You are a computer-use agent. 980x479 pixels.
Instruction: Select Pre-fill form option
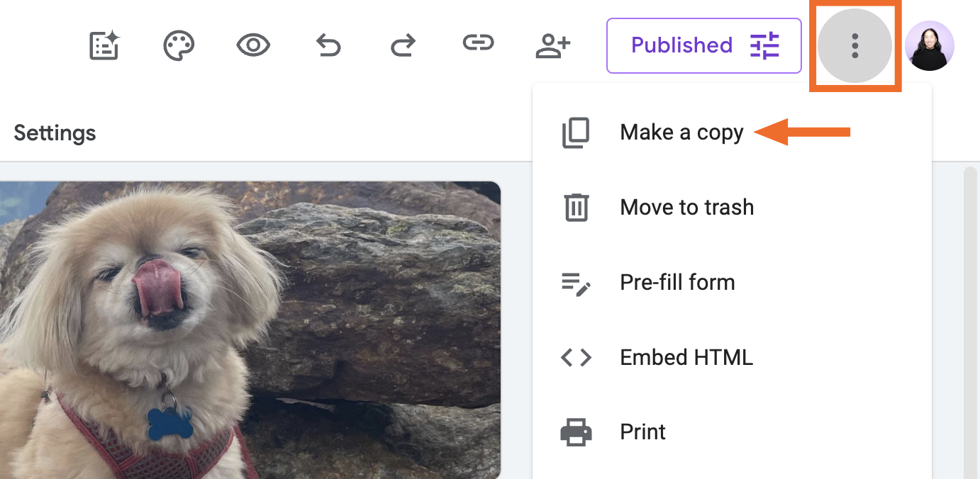tap(732, 283)
